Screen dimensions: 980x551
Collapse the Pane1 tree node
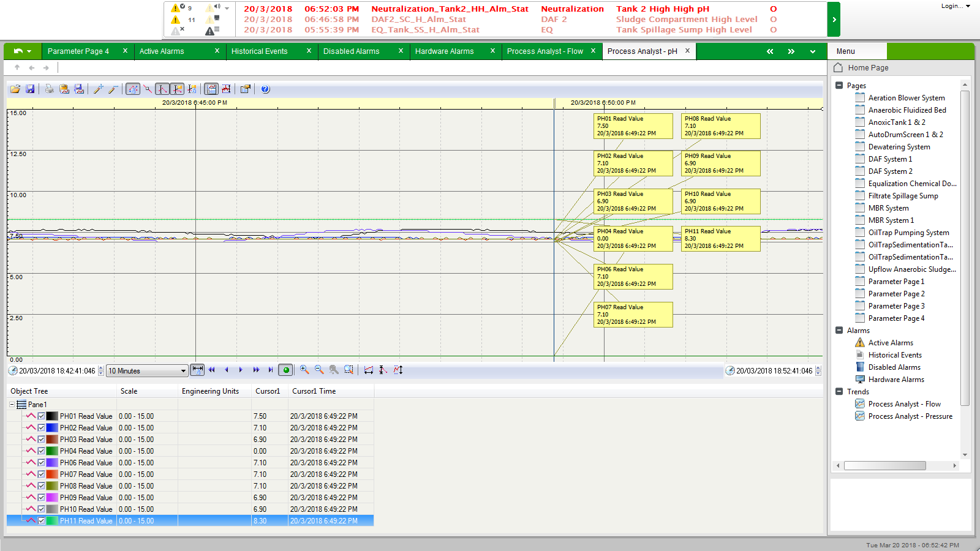click(x=12, y=405)
